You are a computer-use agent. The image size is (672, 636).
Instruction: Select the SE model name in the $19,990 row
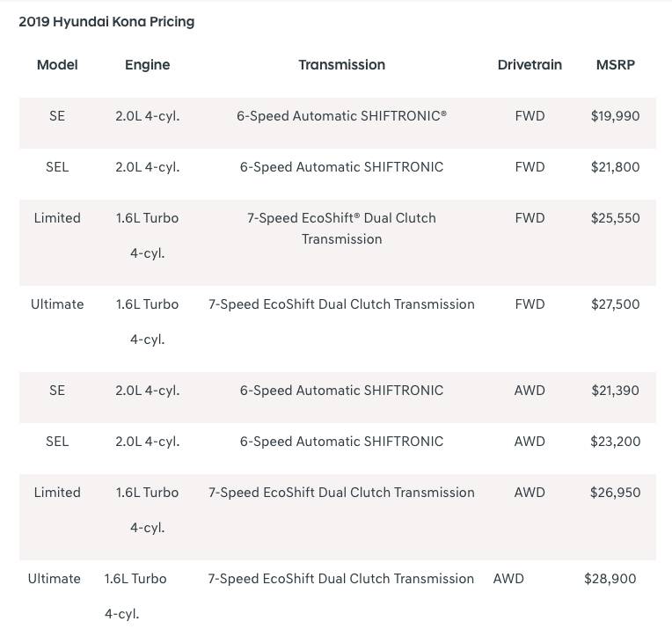57,116
